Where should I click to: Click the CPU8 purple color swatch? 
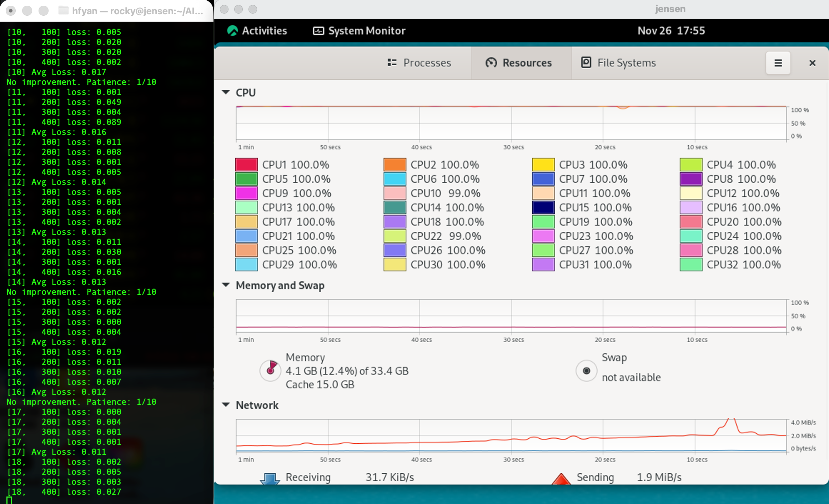coord(691,179)
